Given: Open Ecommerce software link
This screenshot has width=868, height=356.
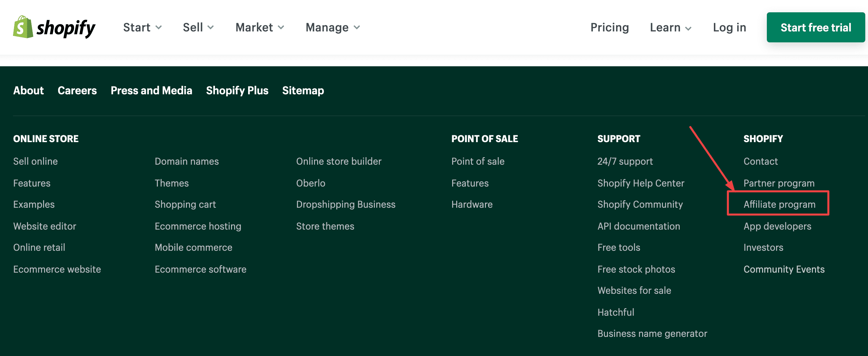Looking at the screenshot, I should (201, 269).
